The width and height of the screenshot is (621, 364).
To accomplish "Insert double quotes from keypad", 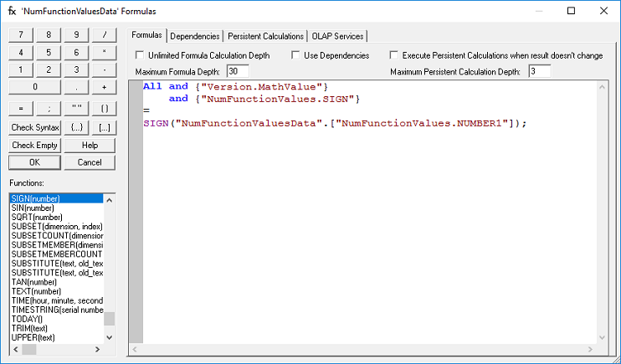I will tap(76, 110).
